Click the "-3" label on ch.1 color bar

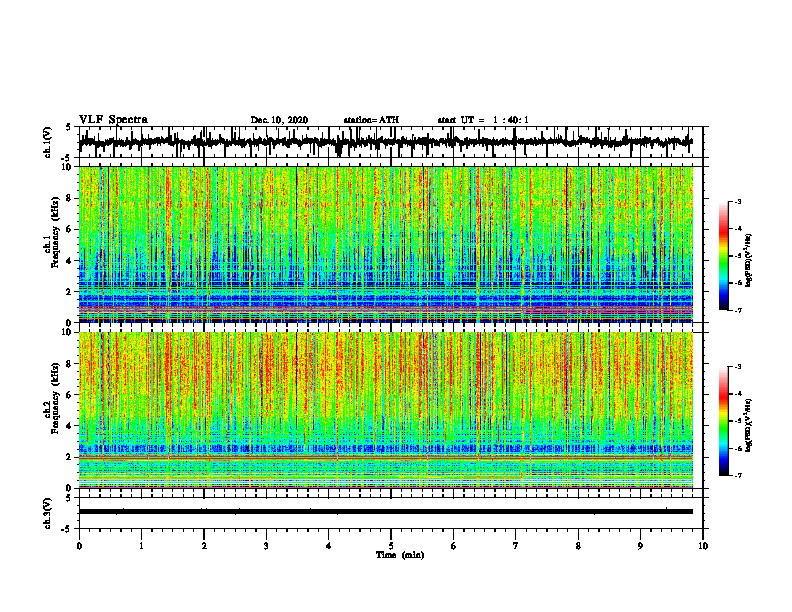point(738,201)
